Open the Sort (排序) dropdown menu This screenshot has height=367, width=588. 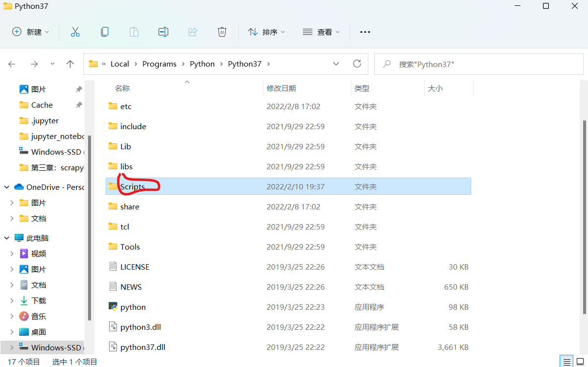click(267, 32)
